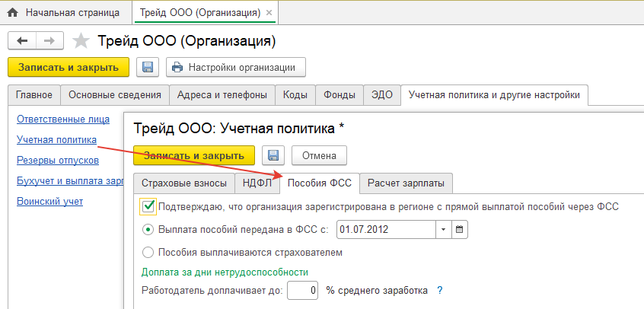The height and width of the screenshot is (309, 644).
Task: Click the home icon on Начальная страница tab
Action: (12, 13)
